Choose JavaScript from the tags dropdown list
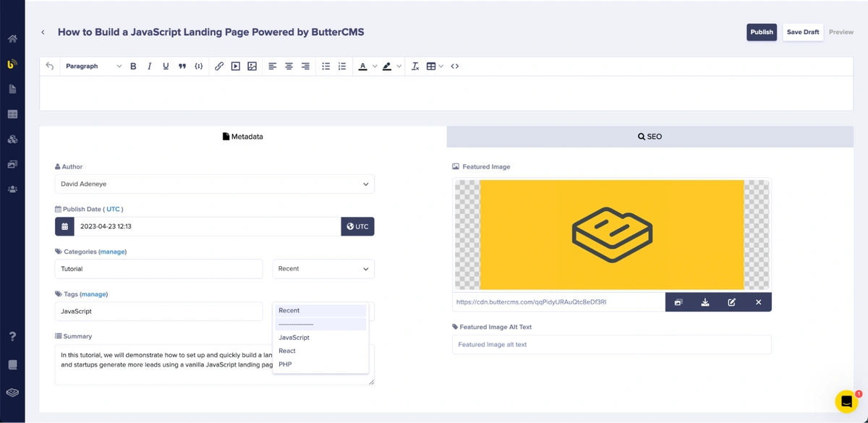The image size is (868, 423). 320,338
